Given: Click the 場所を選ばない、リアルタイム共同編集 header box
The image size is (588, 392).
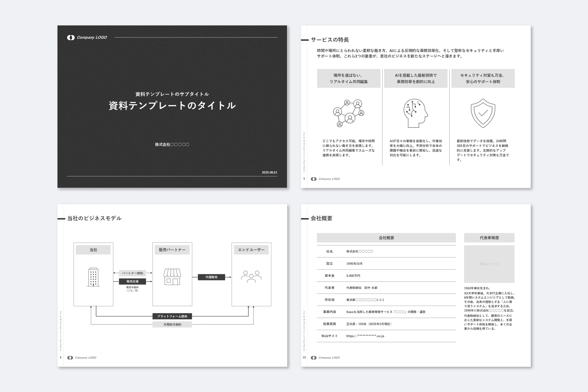Looking at the screenshot, I should (349, 78).
